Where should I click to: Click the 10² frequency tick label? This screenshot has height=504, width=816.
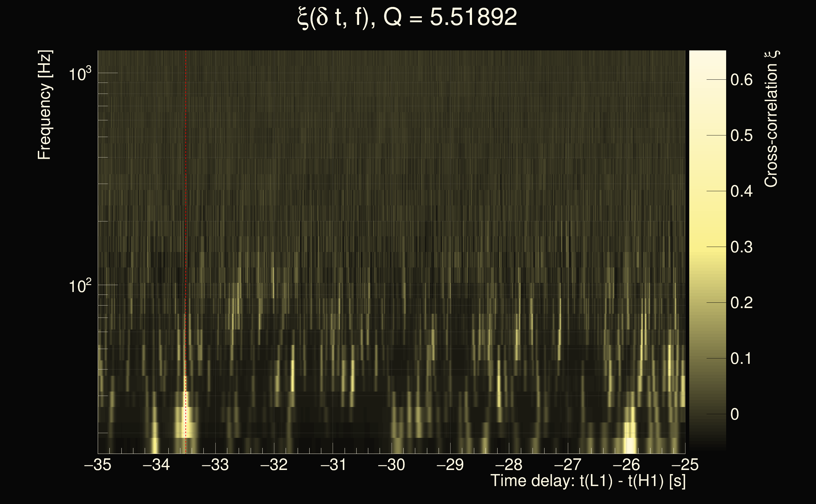pos(80,286)
